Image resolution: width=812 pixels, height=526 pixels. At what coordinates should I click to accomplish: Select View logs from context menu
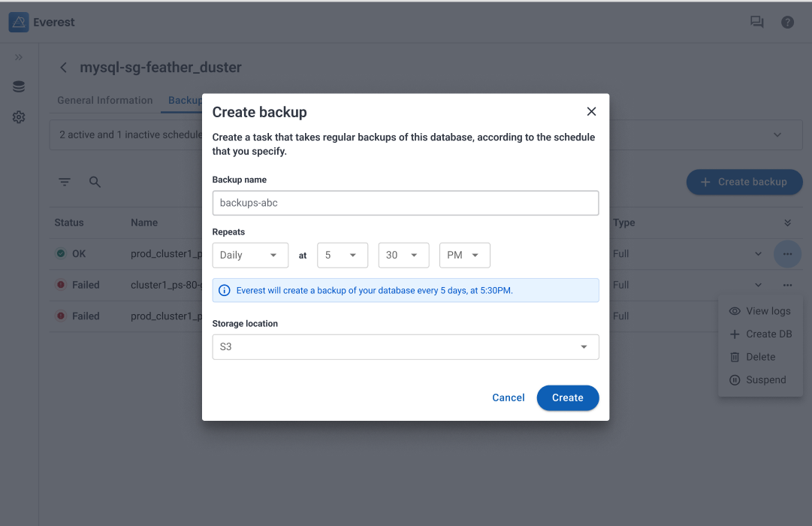tap(768, 311)
